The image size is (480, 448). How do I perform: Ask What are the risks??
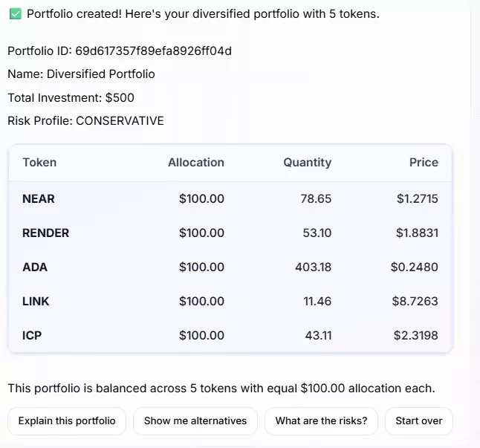pos(321,421)
